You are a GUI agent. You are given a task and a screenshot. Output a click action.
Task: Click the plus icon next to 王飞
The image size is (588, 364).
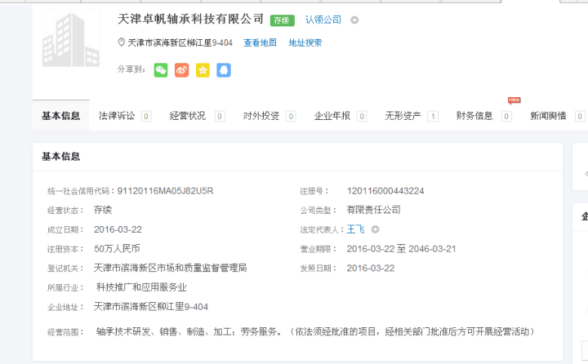coord(375,229)
